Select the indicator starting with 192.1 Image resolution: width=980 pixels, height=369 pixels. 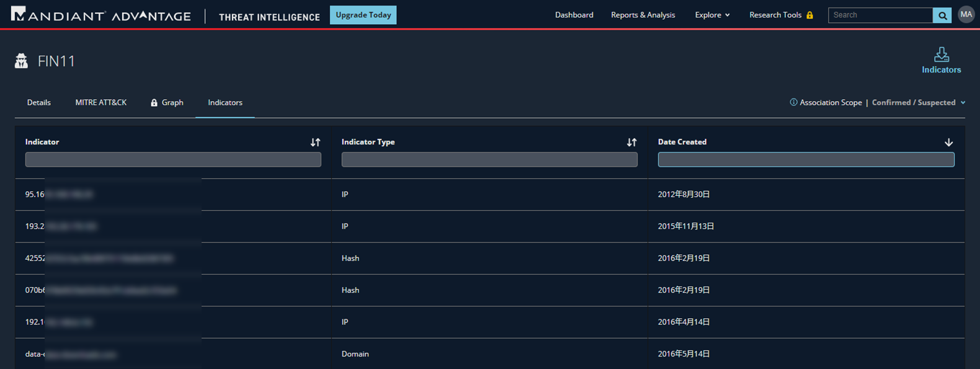point(59,322)
